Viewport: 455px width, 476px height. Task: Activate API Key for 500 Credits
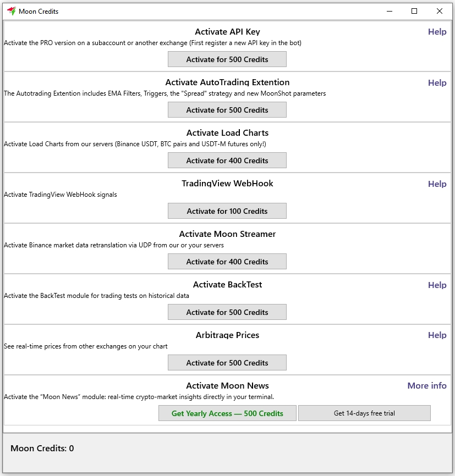pyautogui.click(x=227, y=59)
